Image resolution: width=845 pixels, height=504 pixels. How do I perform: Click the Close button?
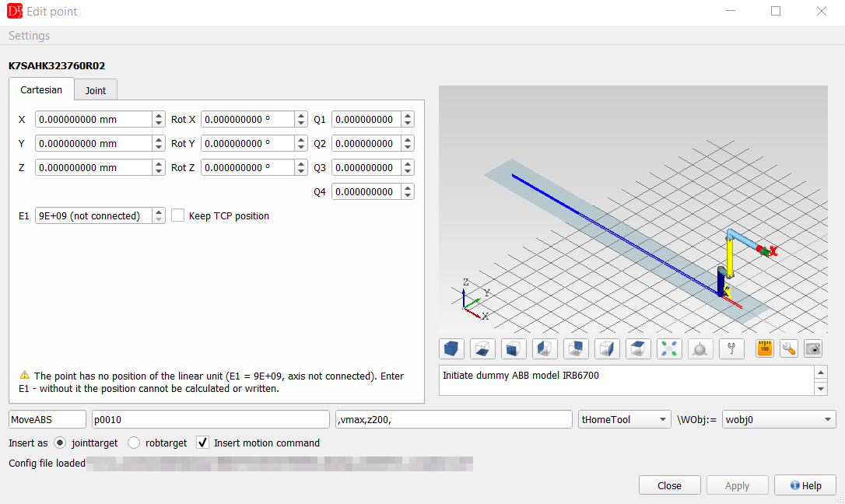tap(669, 485)
